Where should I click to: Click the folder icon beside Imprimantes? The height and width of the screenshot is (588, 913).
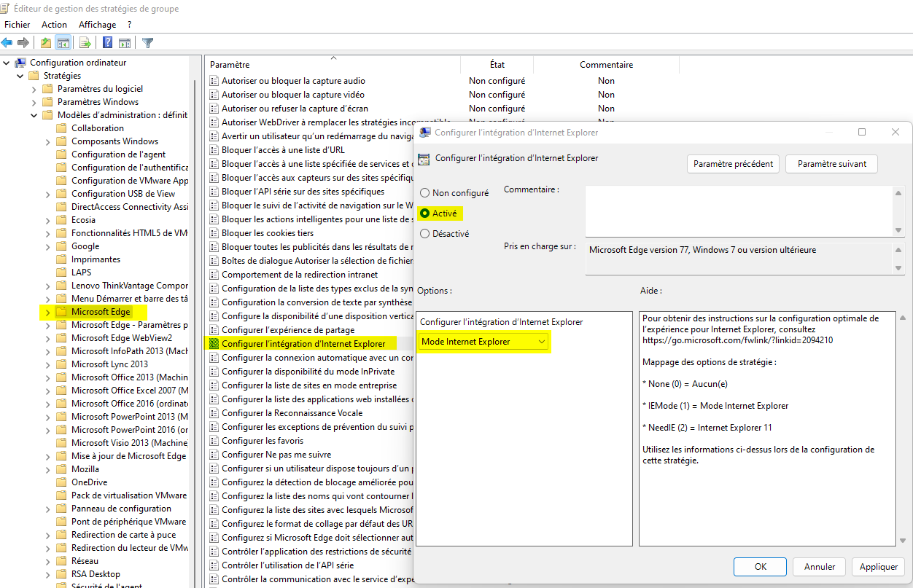(x=62, y=259)
